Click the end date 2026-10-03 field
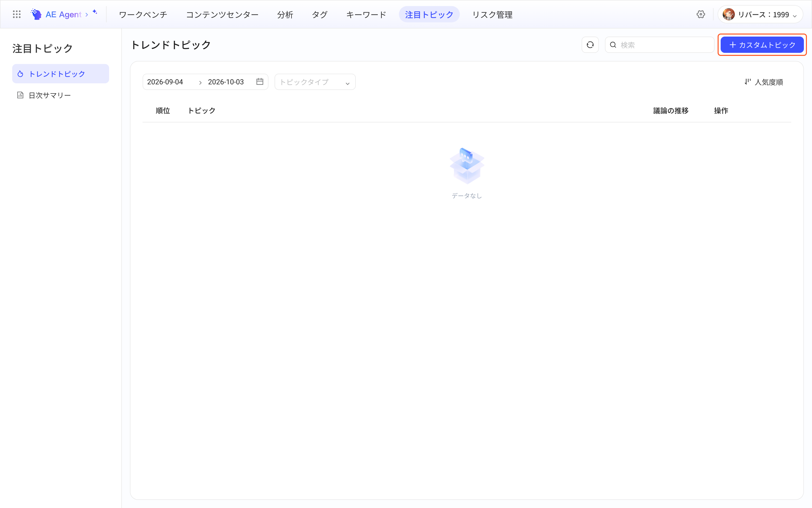Image resolution: width=812 pixels, height=508 pixels. [x=226, y=82]
